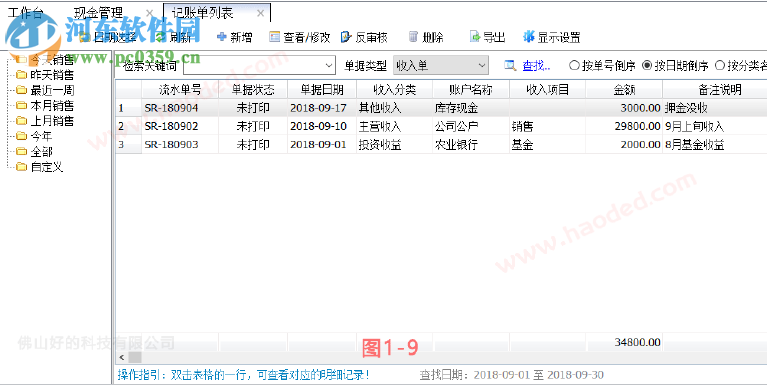Viewport: 767px width, 387px height.
Task: Click the 日期选择 date selection button
Action: [x=108, y=37]
